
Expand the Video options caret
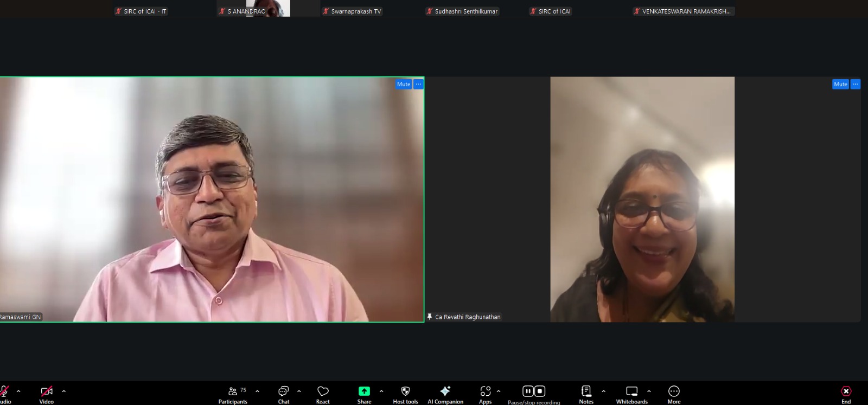[63, 391]
